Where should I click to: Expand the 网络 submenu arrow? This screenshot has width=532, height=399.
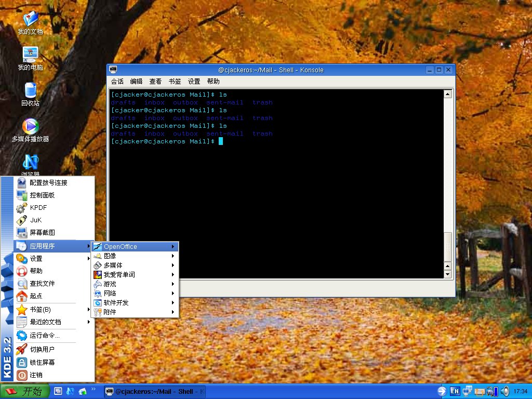(172, 293)
